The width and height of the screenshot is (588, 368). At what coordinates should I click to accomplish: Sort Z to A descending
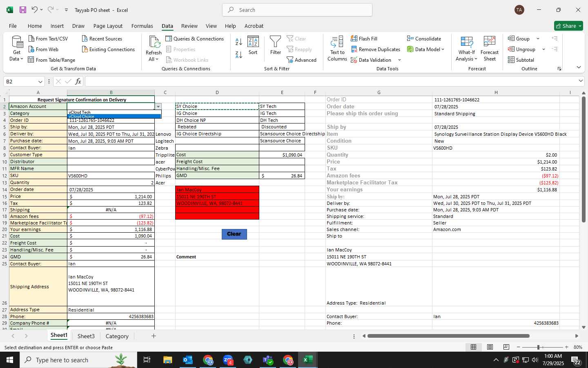pos(239,54)
